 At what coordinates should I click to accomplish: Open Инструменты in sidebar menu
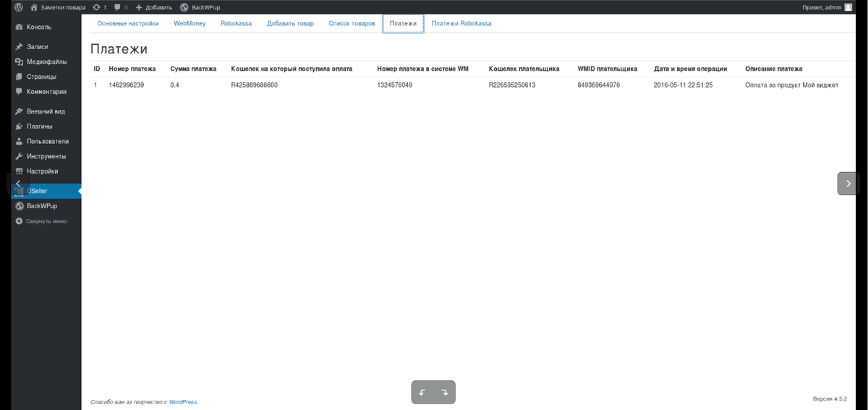(46, 156)
